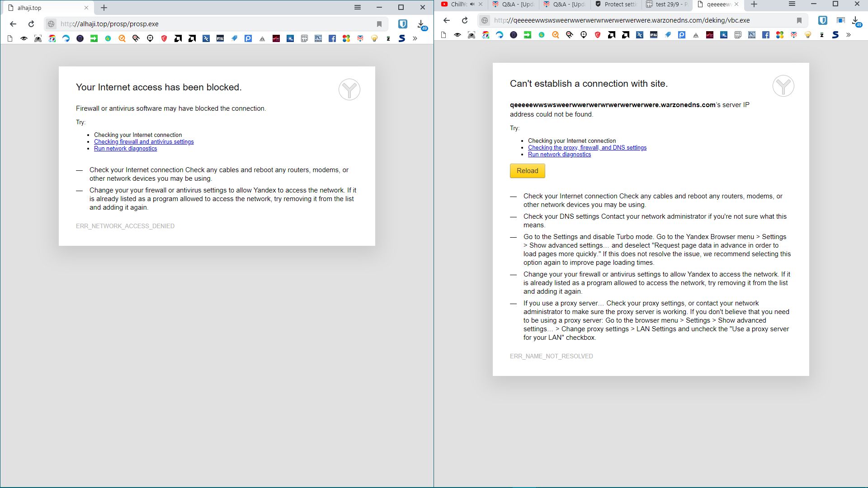The height and width of the screenshot is (488, 868).
Task: Switch to the test 29/9 tab
Action: pyautogui.click(x=667, y=4)
